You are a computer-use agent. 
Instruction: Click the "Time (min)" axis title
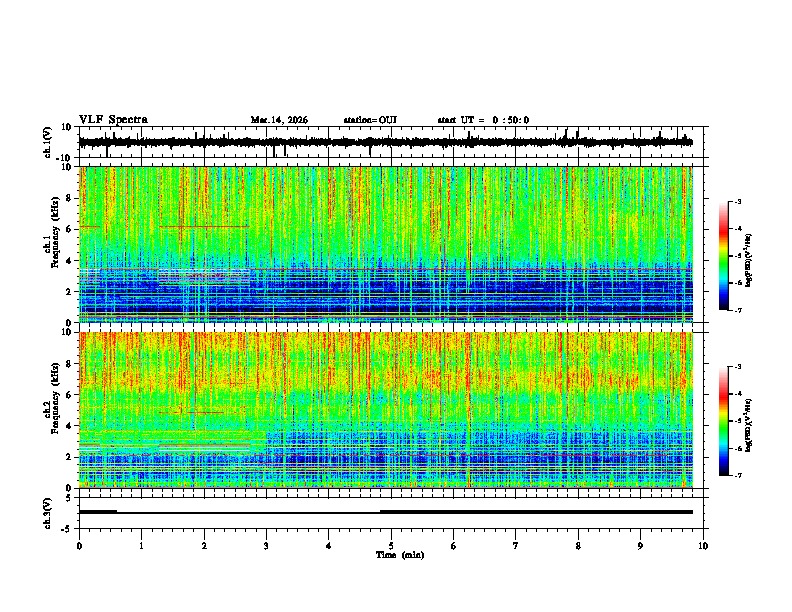tap(400, 555)
